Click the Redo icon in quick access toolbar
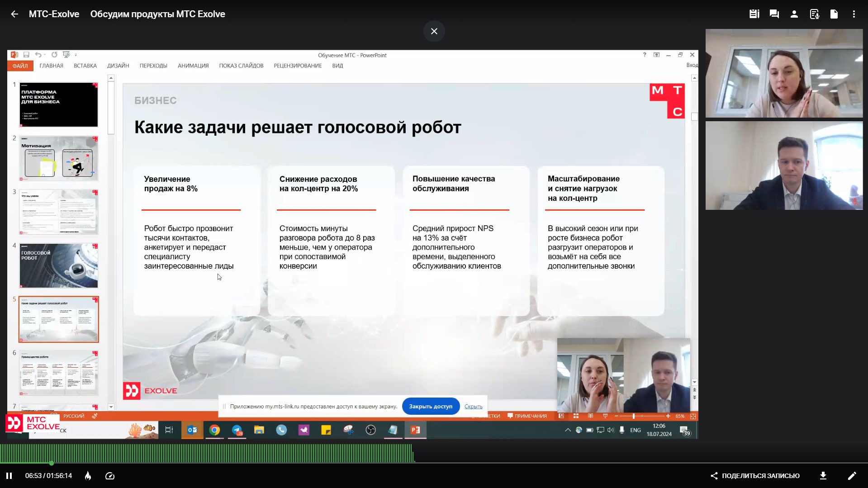The image size is (868, 488). point(54,55)
